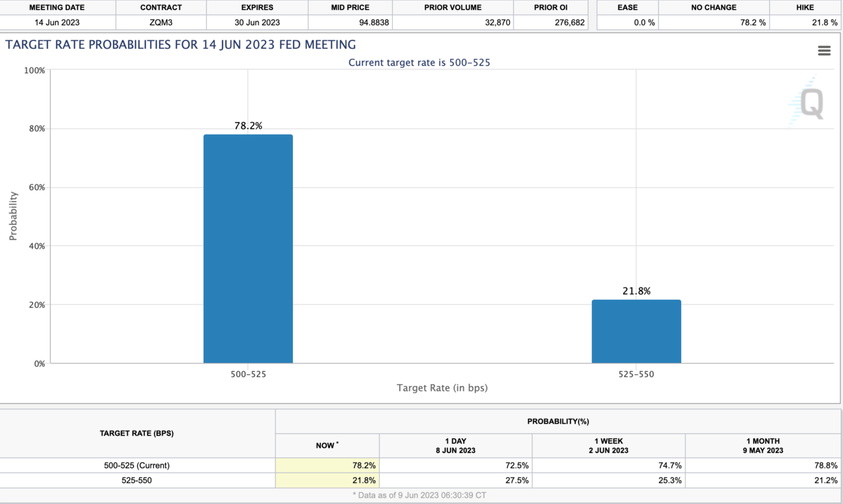The height and width of the screenshot is (504, 843).
Task: Select the highlighted 21.8% NOW cell
Action: click(328, 481)
